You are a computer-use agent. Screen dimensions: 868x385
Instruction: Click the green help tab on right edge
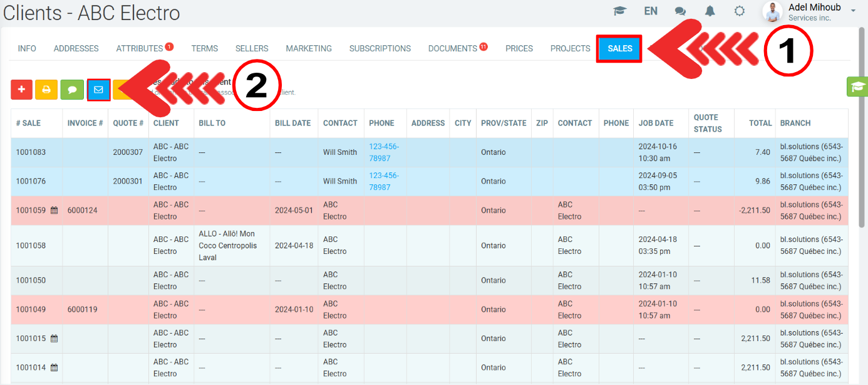pos(857,87)
